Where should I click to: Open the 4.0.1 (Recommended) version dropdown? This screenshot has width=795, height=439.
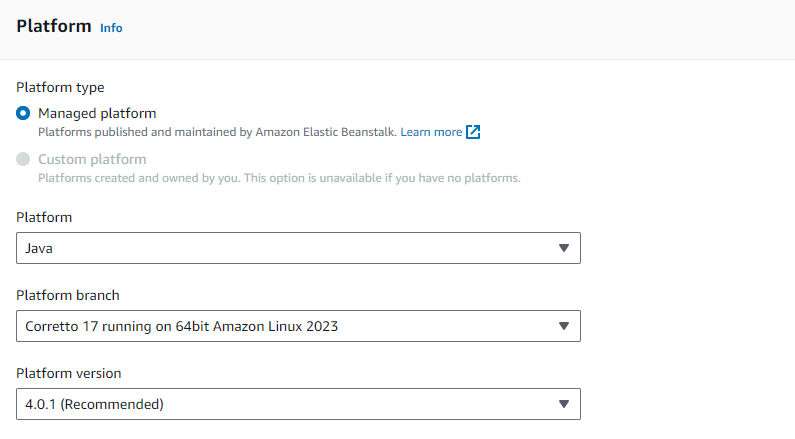(298, 404)
